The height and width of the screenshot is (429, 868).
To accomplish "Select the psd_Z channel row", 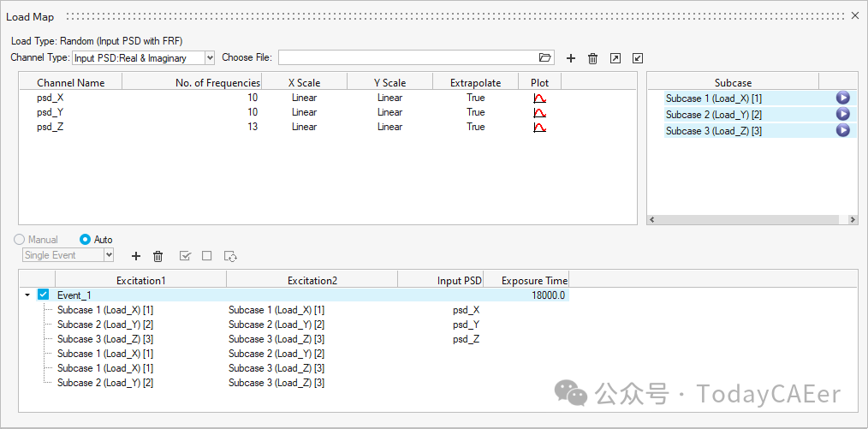I will pyautogui.click(x=328, y=127).
